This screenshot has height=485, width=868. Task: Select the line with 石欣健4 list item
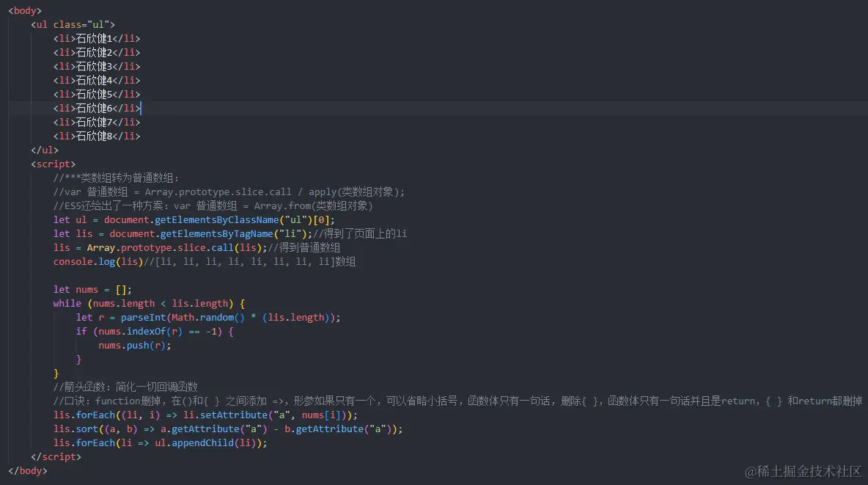[97, 81]
